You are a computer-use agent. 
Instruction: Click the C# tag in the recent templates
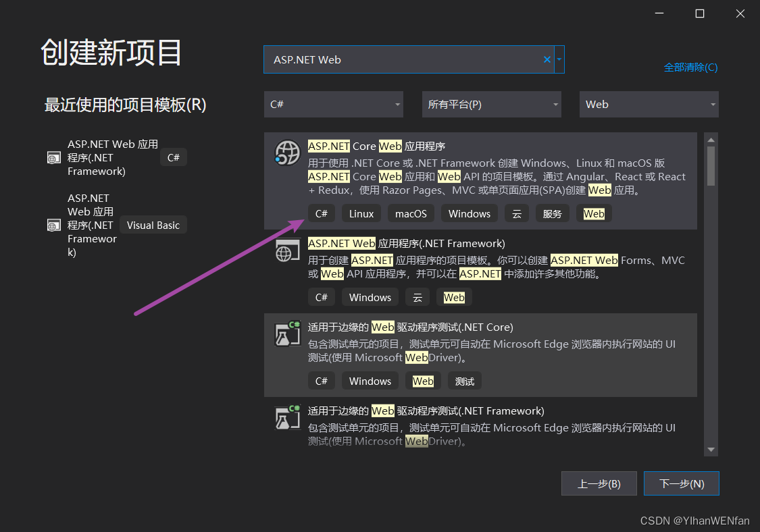click(174, 157)
